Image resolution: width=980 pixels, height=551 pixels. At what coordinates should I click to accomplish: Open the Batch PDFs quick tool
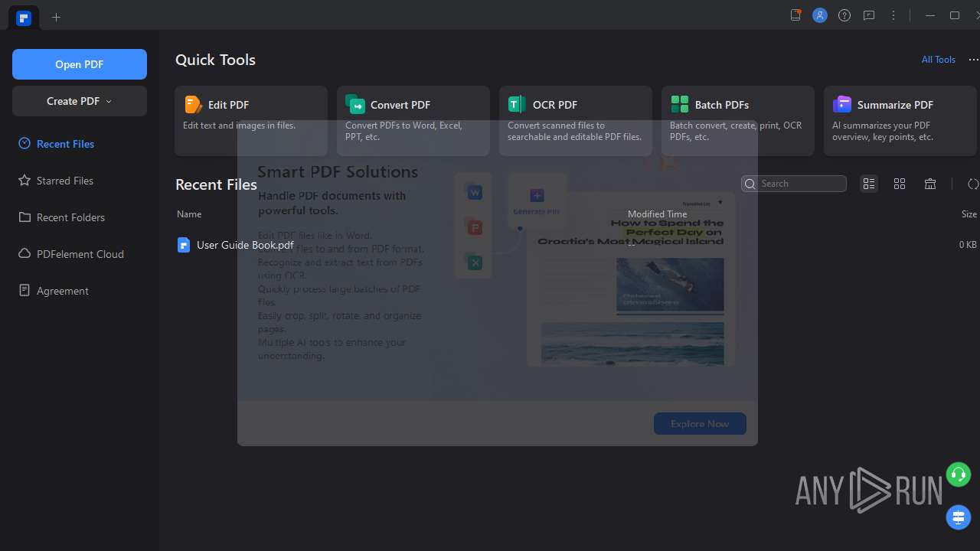(738, 121)
